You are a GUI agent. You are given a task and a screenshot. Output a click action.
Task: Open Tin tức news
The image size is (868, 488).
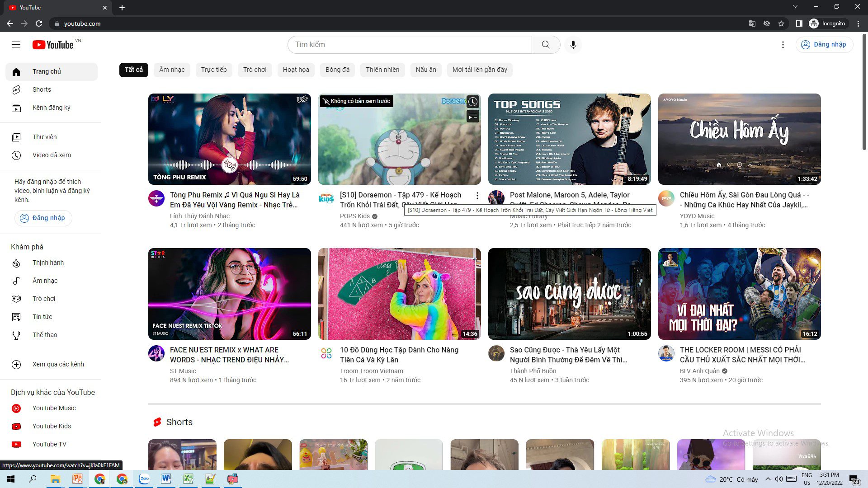coord(52,317)
